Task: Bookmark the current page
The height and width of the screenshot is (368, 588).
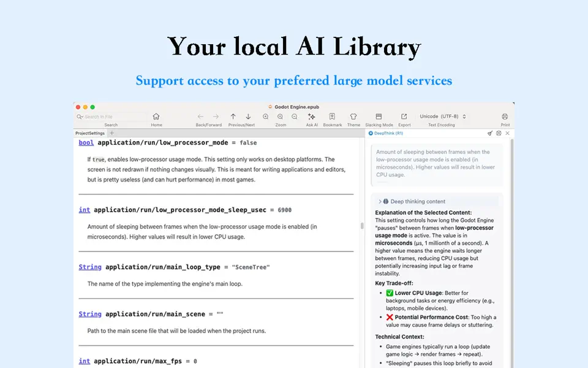Action: pos(332,116)
